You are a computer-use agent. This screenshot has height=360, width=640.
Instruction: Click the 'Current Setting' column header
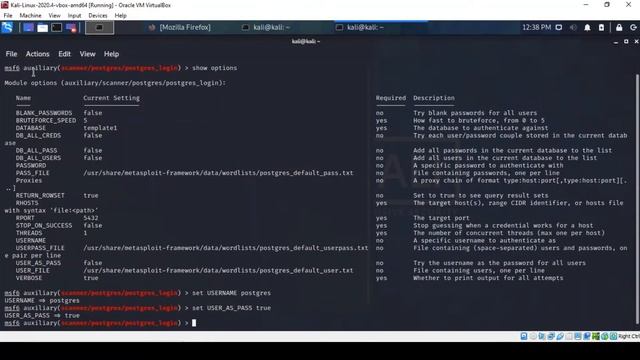click(x=111, y=98)
